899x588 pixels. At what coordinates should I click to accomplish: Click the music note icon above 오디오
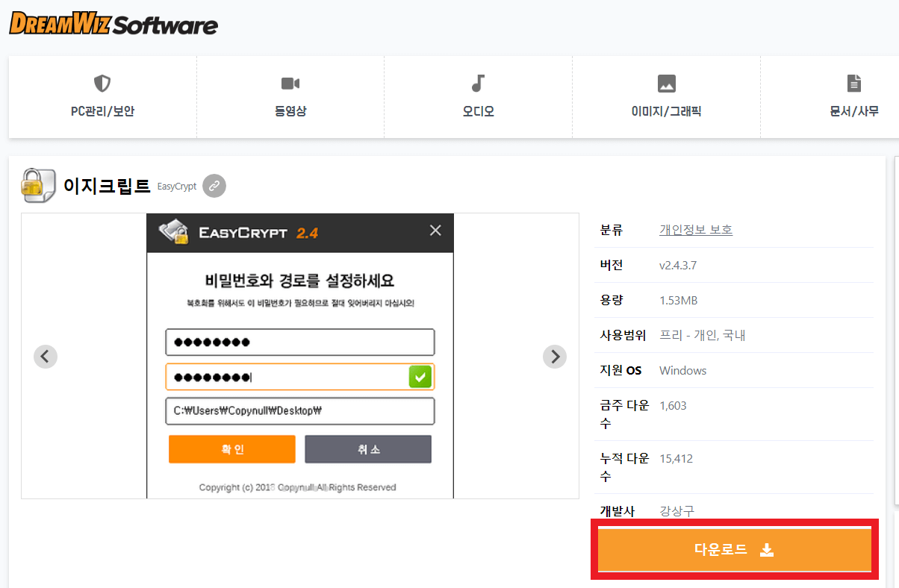[x=478, y=83]
